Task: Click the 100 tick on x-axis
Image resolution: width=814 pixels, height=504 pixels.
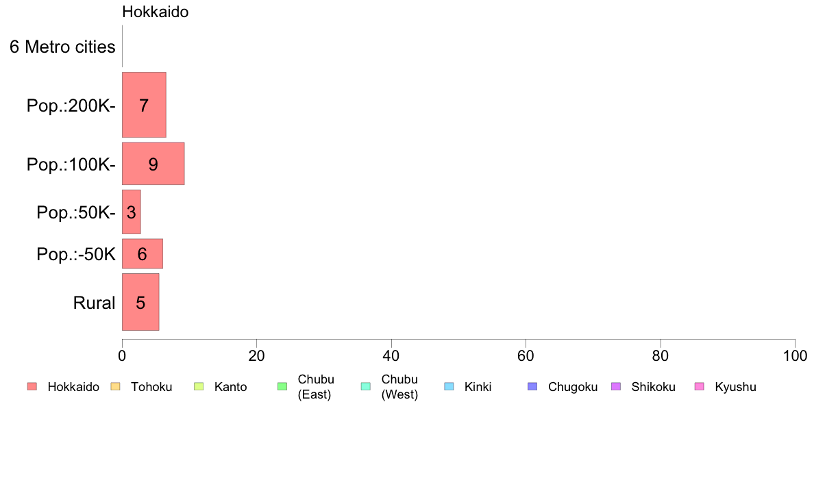Action: (x=795, y=355)
